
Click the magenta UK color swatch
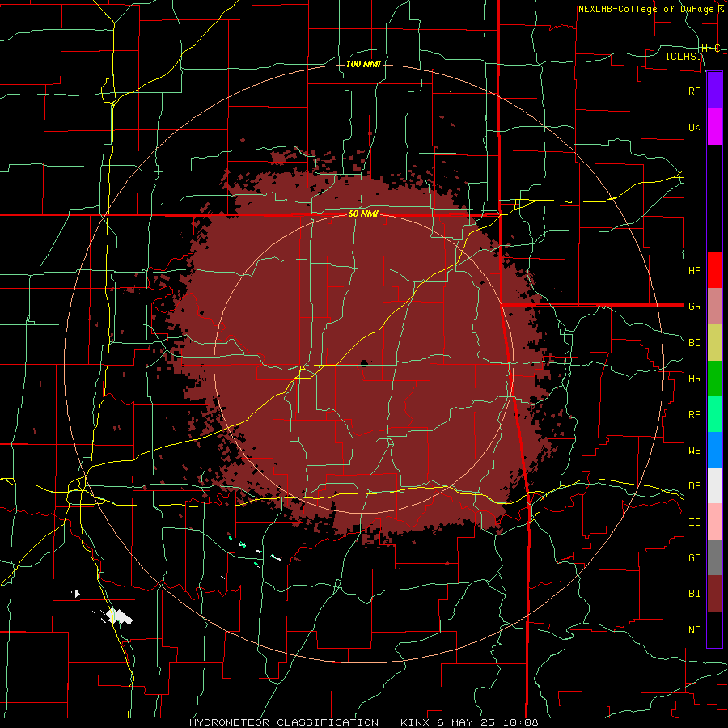(x=714, y=127)
